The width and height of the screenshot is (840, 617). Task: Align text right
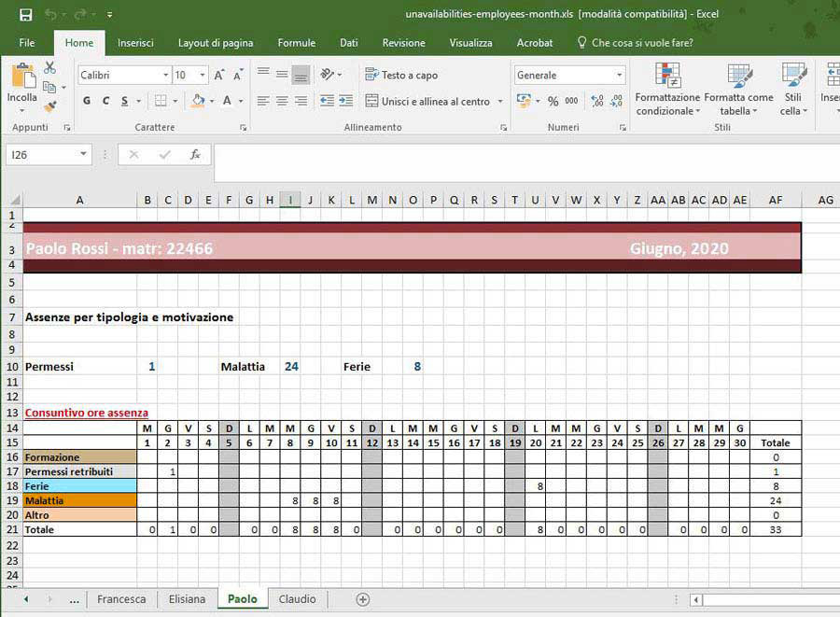tap(301, 101)
